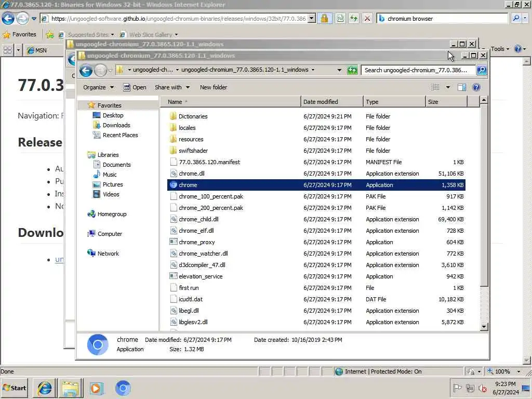
Task: Click the IE search magnifier button
Action: click(516, 18)
